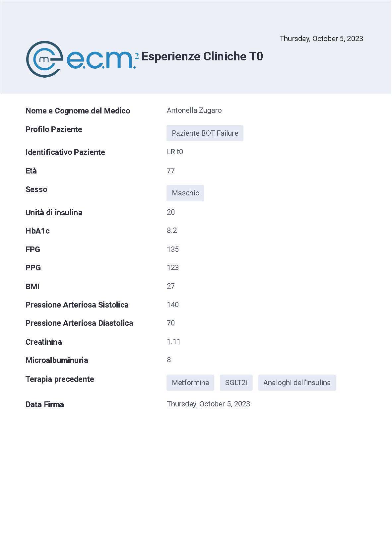The image size is (392, 555).
Task: Click the e.c.m. circular logo icon
Action: coord(44,59)
